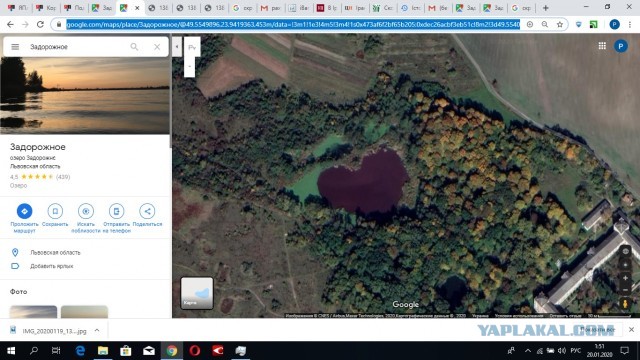Switch to the last Google tab
The width and height of the screenshot is (640, 360).
[x=522, y=8]
